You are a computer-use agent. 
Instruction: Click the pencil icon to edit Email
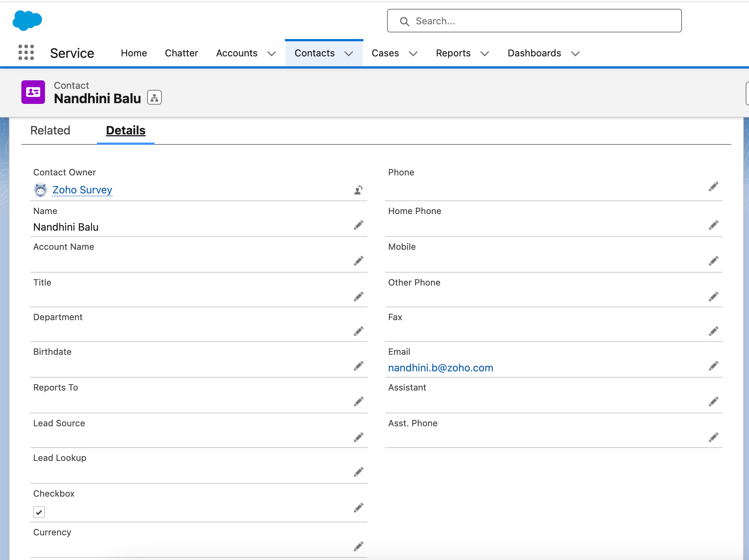[x=713, y=366]
